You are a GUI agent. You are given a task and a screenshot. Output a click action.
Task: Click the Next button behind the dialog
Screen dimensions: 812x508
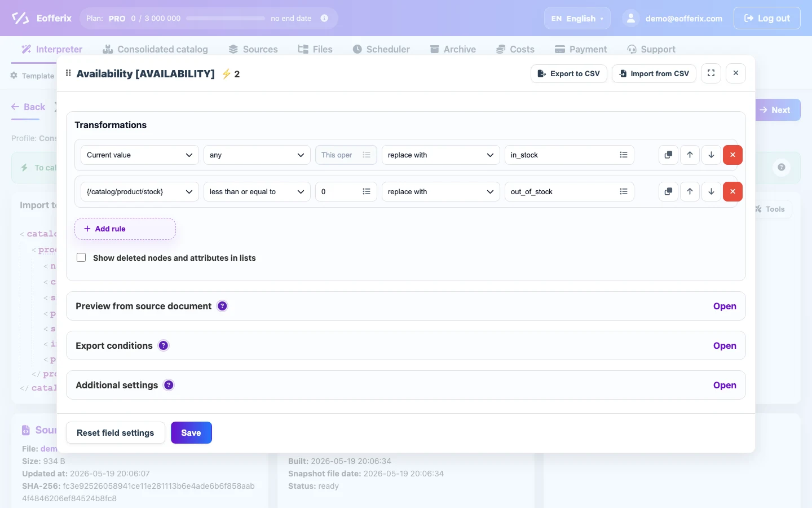(x=778, y=110)
